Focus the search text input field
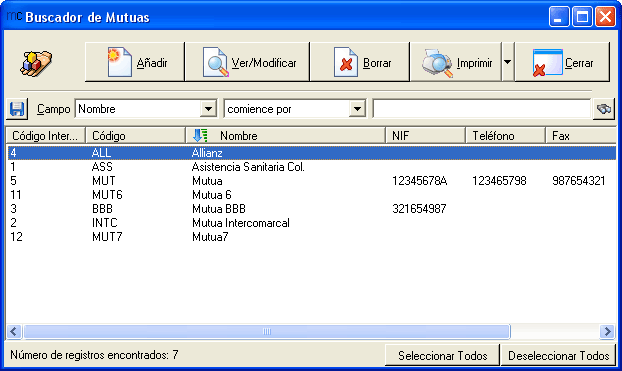The width and height of the screenshot is (622, 371). 482,109
